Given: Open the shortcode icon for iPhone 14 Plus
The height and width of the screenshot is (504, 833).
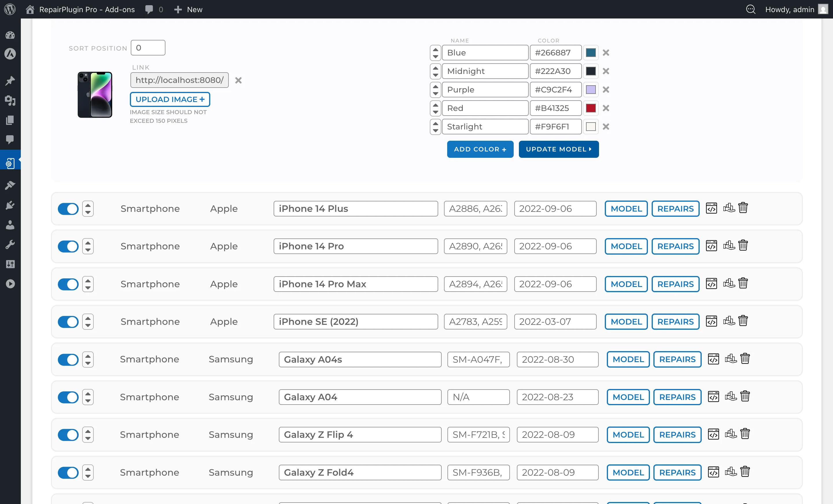Looking at the screenshot, I should click(711, 208).
